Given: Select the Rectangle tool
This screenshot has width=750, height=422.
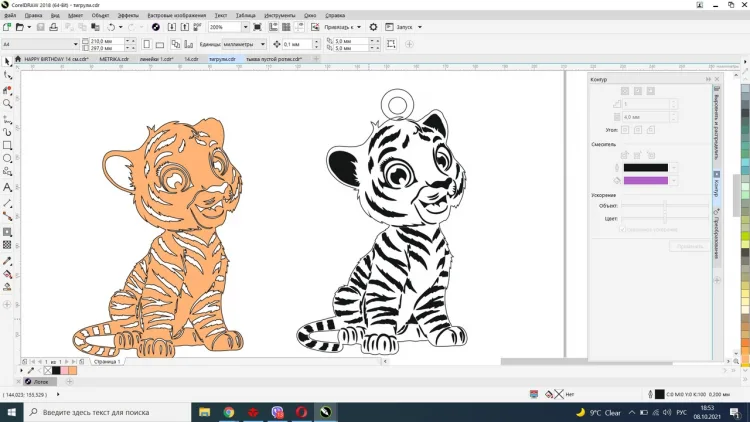Looking at the screenshot, I should (7, 145).
